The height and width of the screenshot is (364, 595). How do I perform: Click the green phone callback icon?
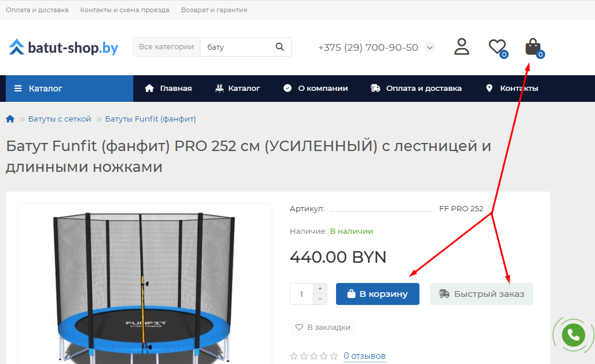pyautogui.click(x=574, y=335)
